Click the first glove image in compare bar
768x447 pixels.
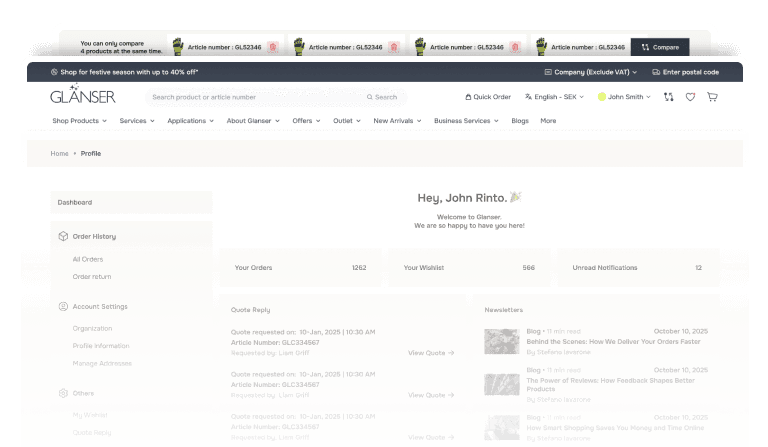(x=178, y=47)
